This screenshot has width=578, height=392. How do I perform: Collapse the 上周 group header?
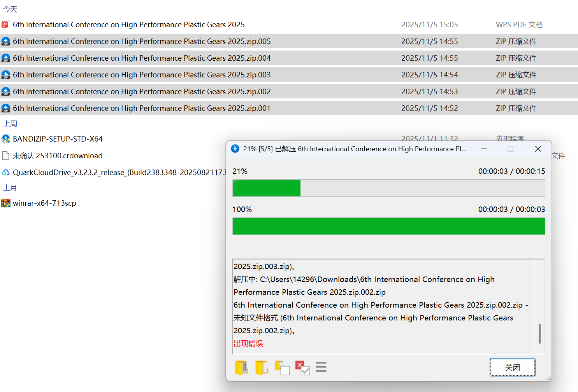[11, 124]
